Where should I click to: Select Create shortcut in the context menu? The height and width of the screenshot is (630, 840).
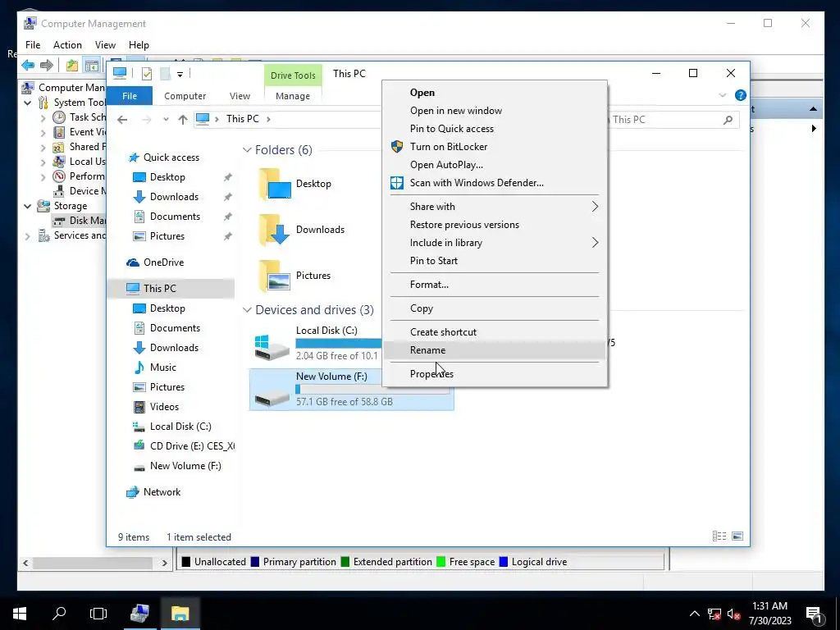click(x=494, y=332)
